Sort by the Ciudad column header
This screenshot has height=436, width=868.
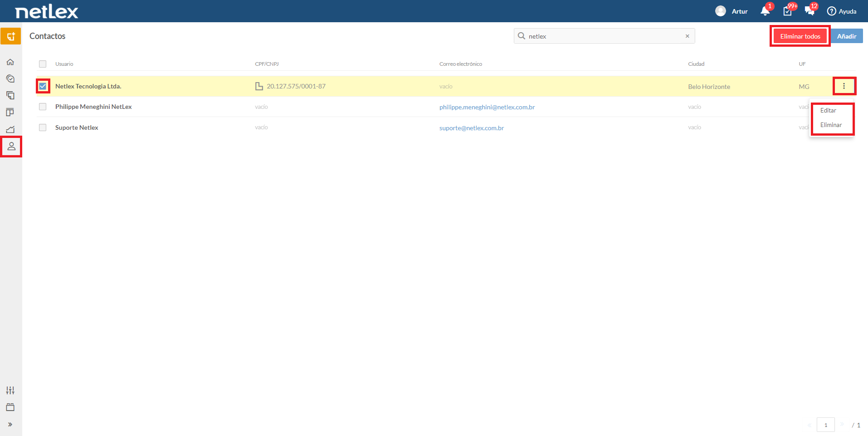(696, 64)
